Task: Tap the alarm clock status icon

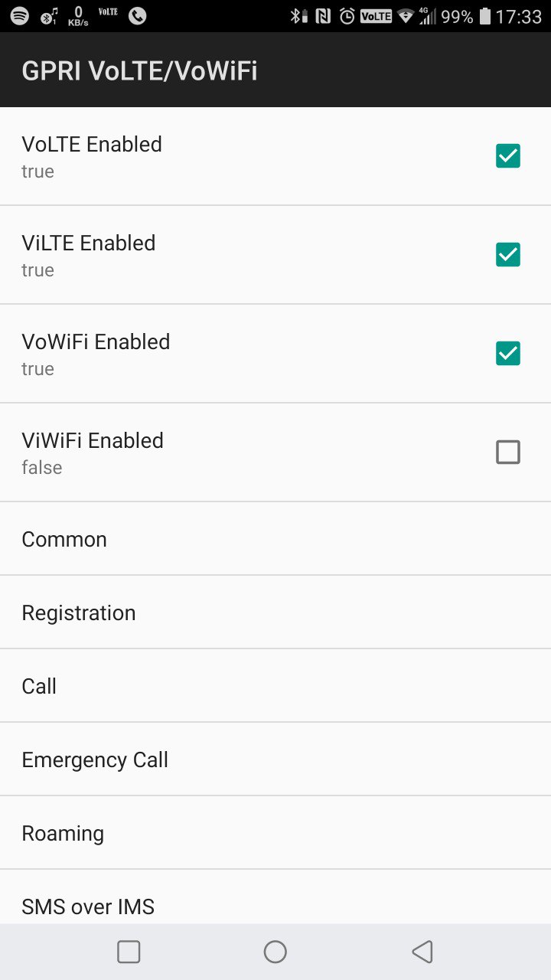Action: [x=347, y=16]
